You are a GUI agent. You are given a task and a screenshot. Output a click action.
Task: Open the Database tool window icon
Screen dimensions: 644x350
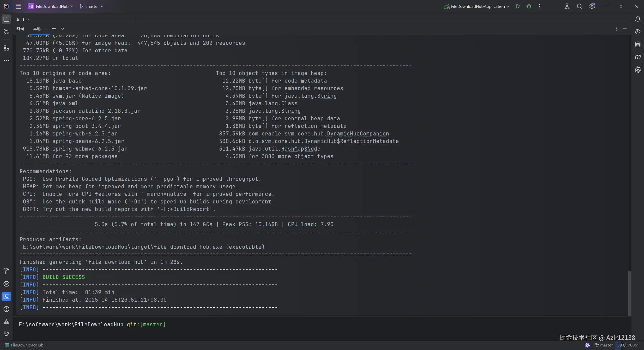[637, 45]
